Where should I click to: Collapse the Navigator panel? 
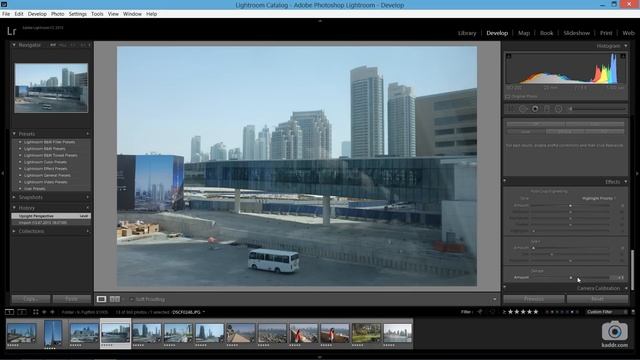[14, 45]
